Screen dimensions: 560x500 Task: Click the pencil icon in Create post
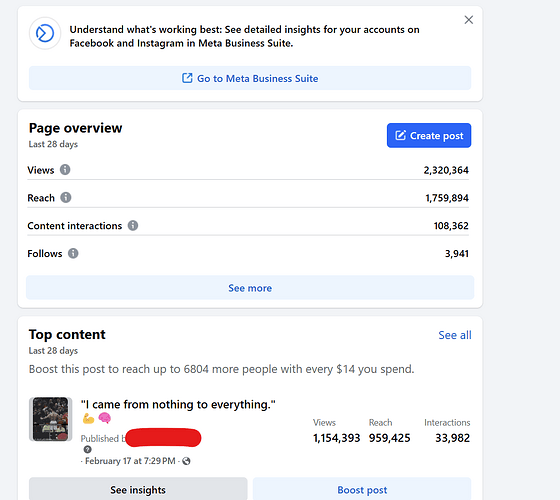(x=400, y=135)
